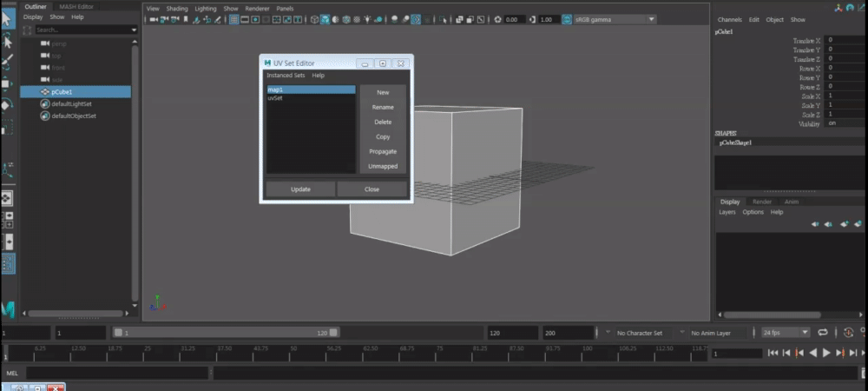Step forward one key

[841, 353]
